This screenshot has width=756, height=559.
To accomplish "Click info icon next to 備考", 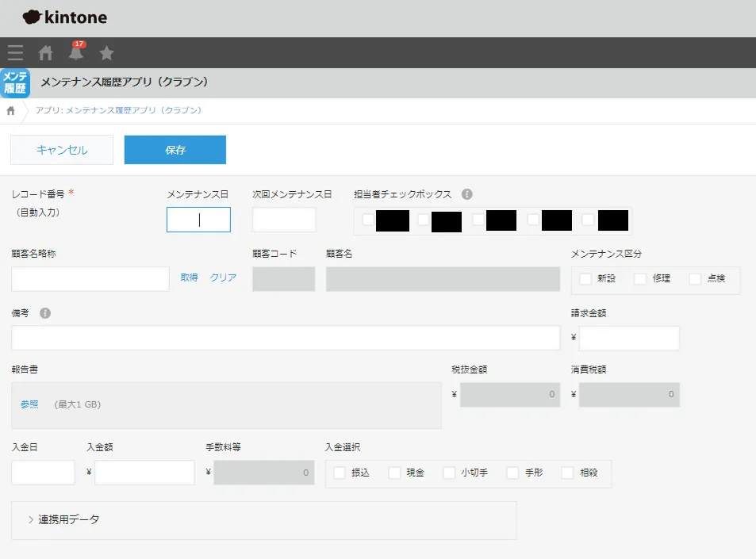I will click(45, 313).
